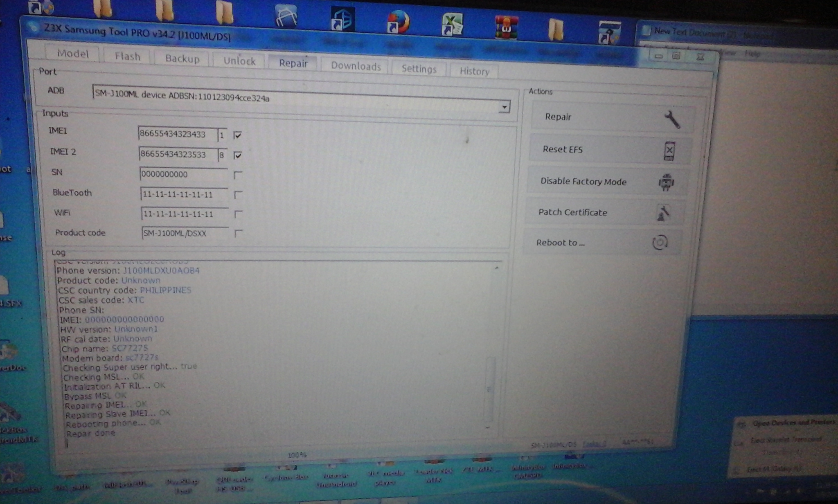
Task: Switch to the Settings tab
Action: (x=419, y=69)
